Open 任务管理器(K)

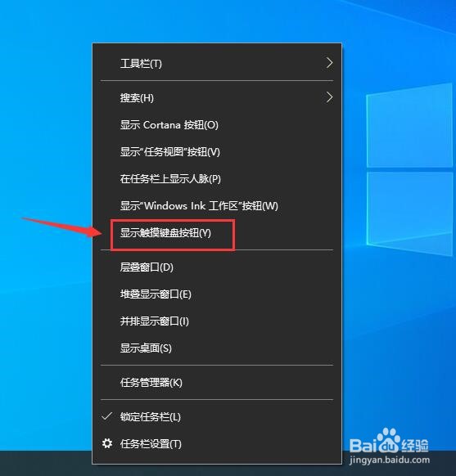[x=217, y=383]
